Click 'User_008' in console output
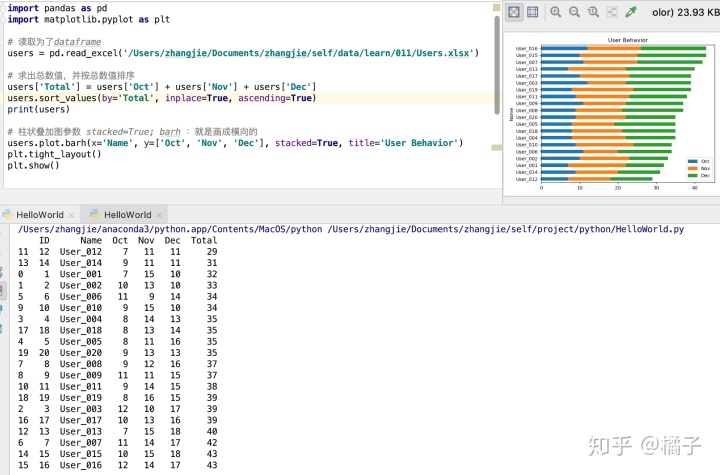This screenshot has height=475, width=720. click(80, 364)
